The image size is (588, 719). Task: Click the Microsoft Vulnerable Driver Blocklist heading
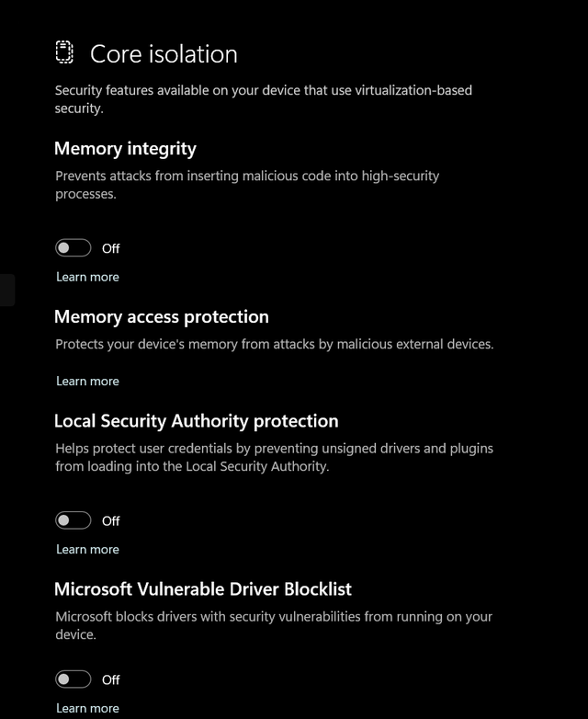[x=203, y=588]
